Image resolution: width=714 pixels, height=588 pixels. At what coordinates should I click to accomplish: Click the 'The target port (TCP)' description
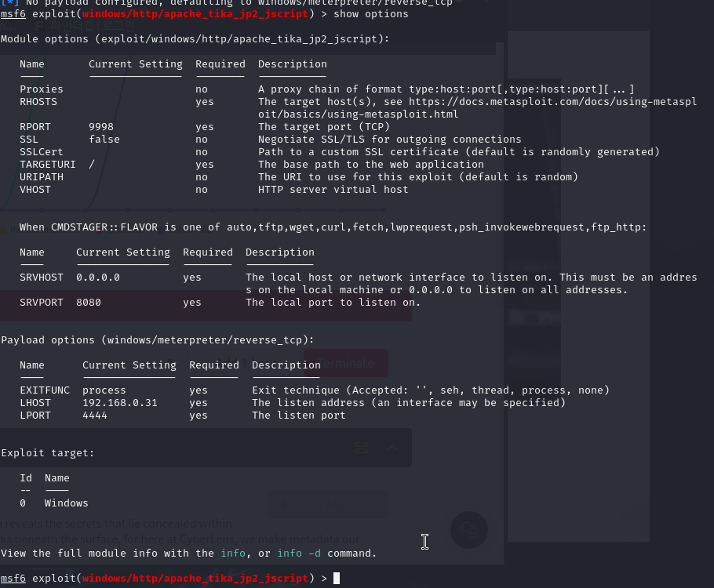324,127
